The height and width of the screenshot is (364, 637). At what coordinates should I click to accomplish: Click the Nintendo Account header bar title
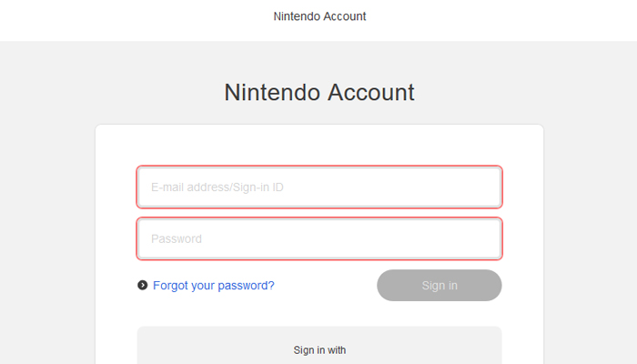[319, 16]
